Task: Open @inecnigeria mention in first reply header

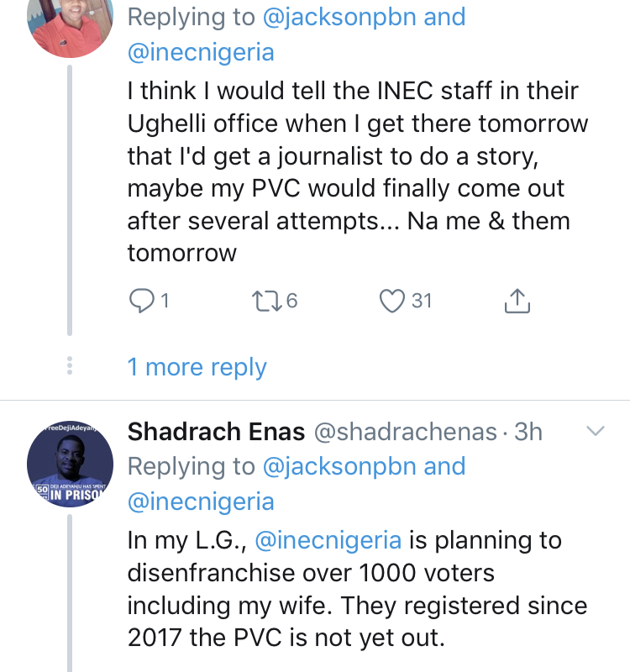Action: (201, 52)
